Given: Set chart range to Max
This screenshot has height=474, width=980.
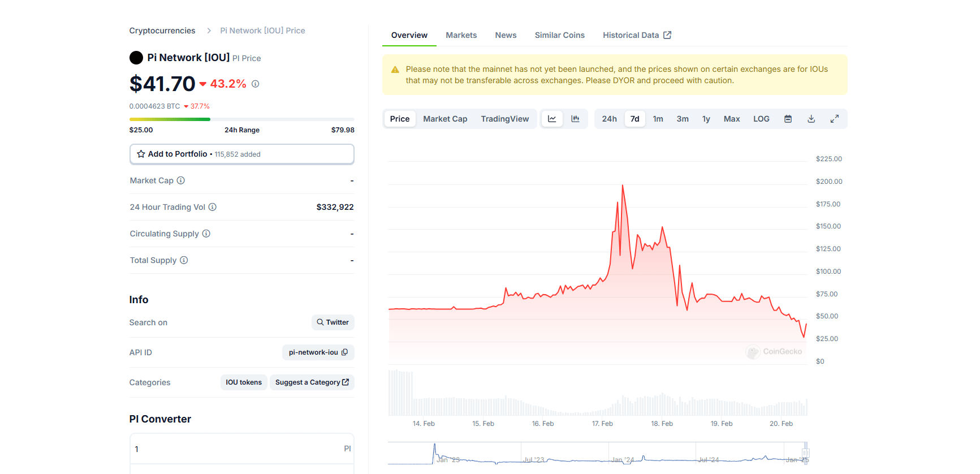Looking at the screenshot, I should pyautogui.click(x=732, y=119).
